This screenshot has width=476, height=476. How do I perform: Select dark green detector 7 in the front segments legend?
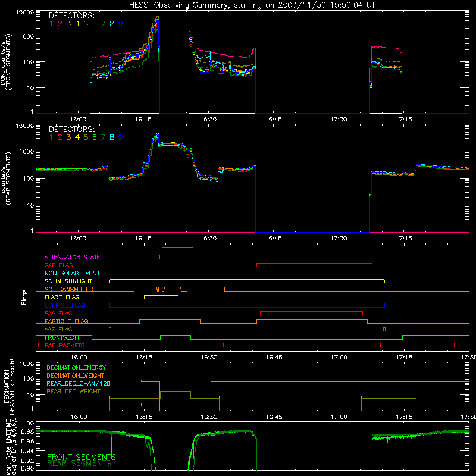(103, 23)
